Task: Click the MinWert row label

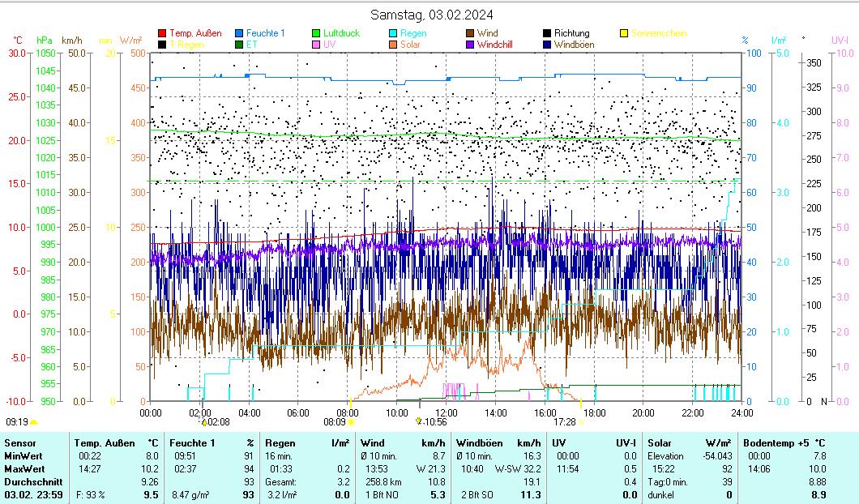Action: [x=24, y=456]
